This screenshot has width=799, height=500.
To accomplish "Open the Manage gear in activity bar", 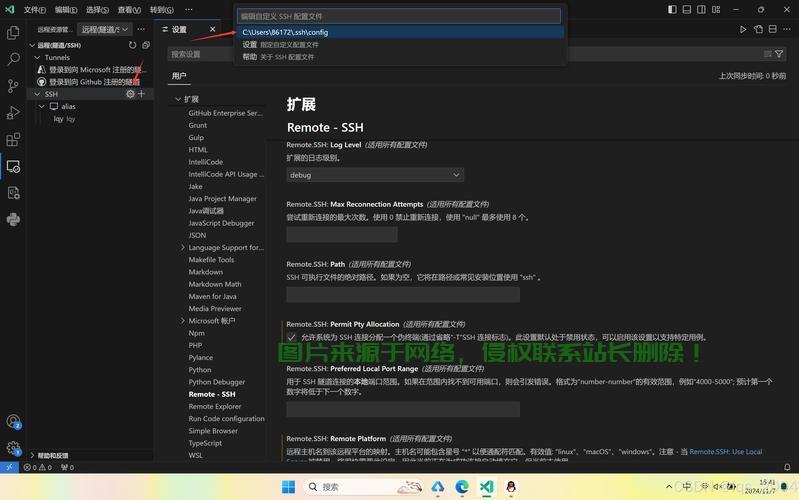I will tap(13, 448).
